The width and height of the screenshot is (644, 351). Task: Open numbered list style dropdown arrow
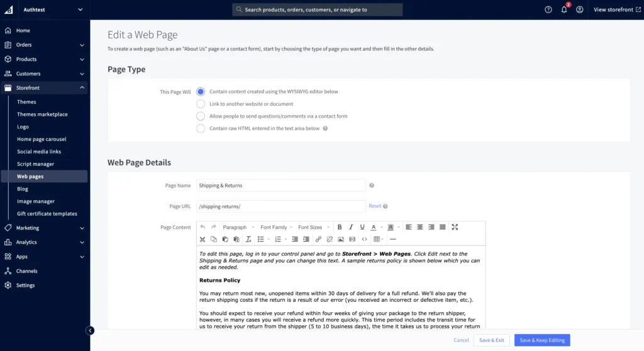tap(286, 239)
